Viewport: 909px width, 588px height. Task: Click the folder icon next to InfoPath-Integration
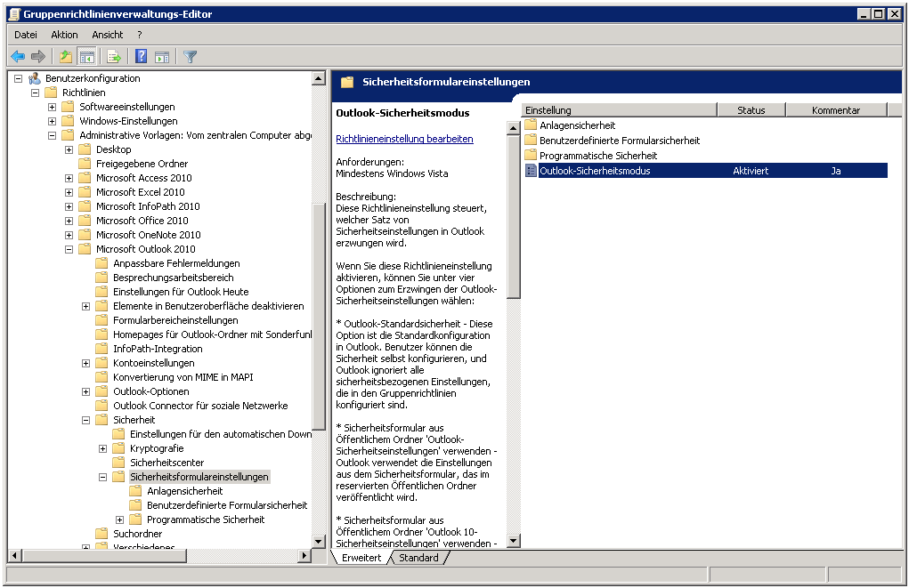(x=102, y=348)
